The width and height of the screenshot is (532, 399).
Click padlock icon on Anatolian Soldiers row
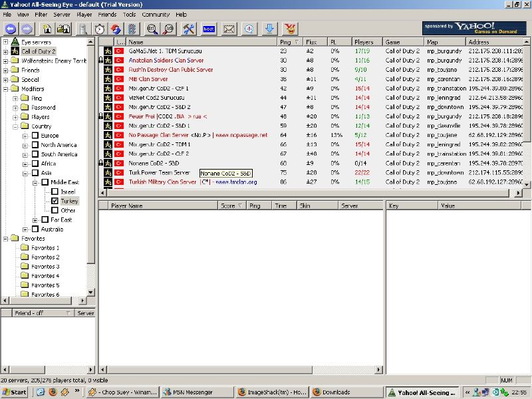(x=100, y=60)
